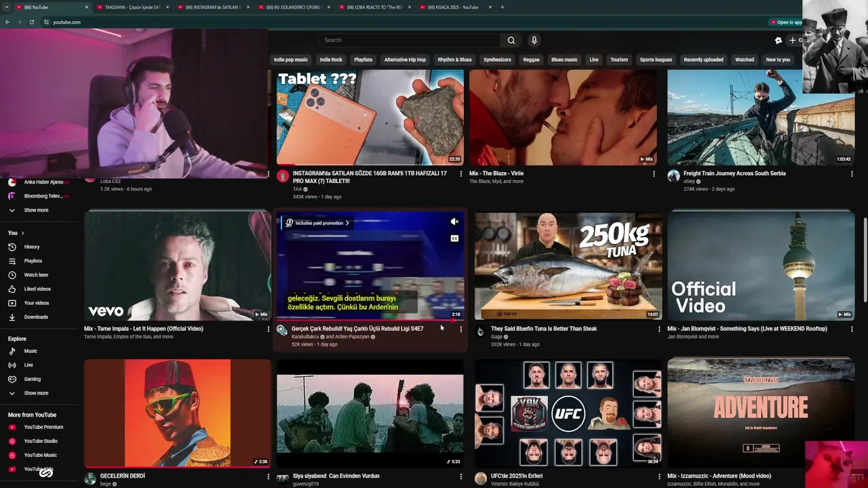Open the 250kg Tuna video thumbnail
The width and height of the screenshot is (868, 488).
568,266
